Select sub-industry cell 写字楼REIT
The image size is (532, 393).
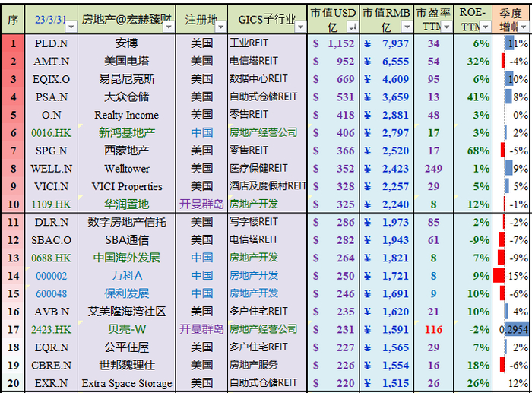click(x=268, y=222)
